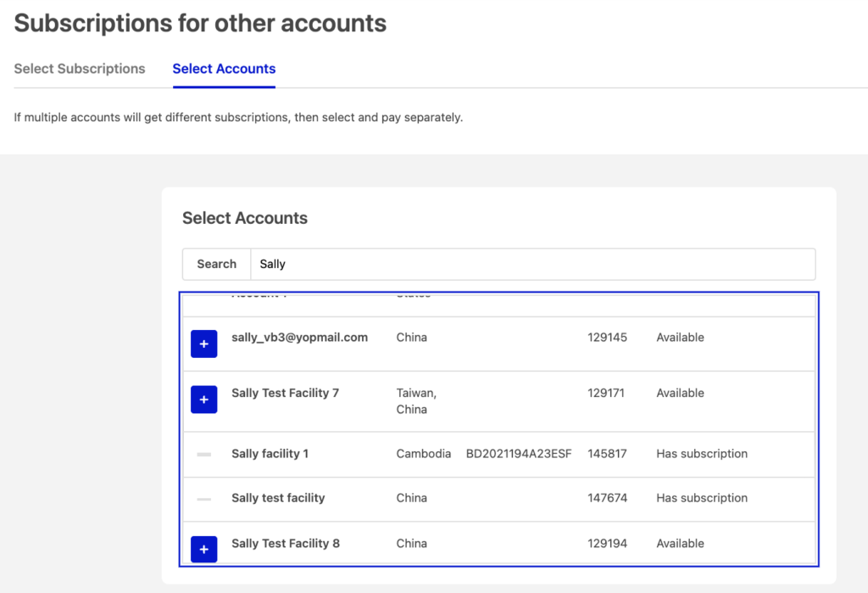Select the Sally Test Facility 7 name
868x593 pixels.
click(x=285, y=393)
